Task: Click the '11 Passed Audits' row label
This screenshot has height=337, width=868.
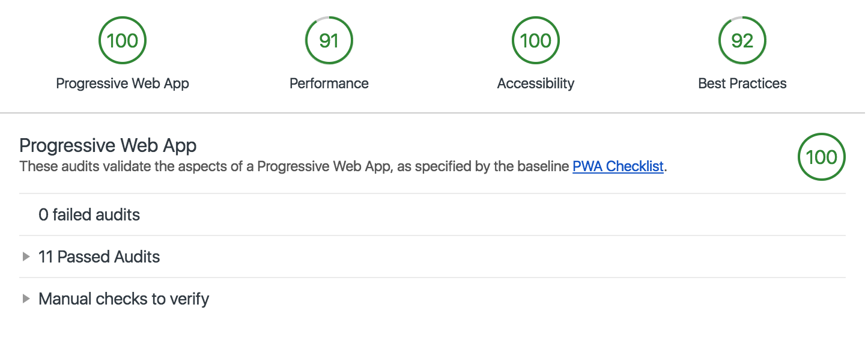Action: click(99, 257)
